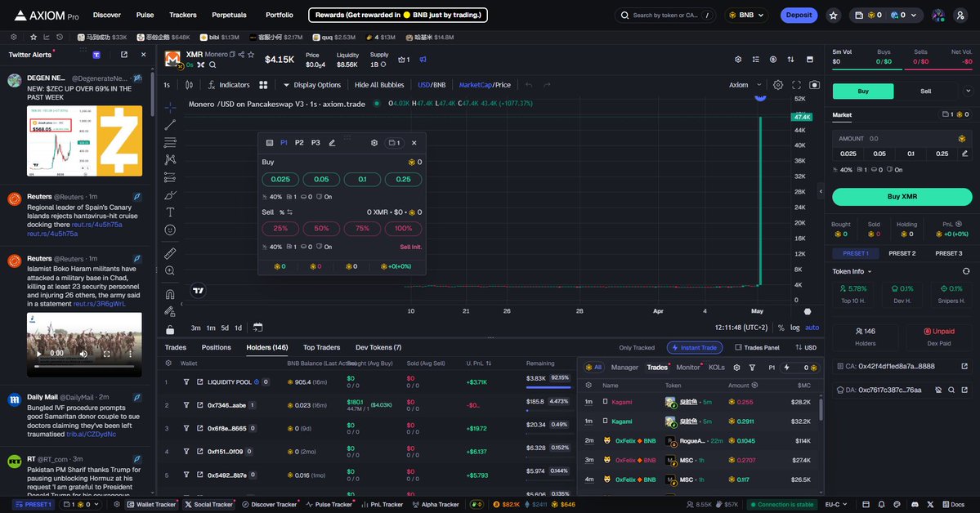Open the BNB chain dropdown

click(x=746, y=15)
